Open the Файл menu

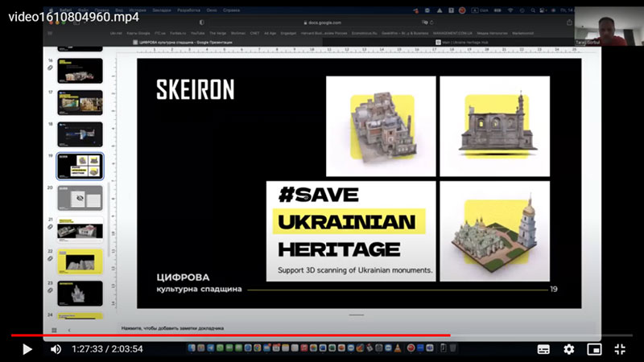pyautogui.click(x=83, y=10)
